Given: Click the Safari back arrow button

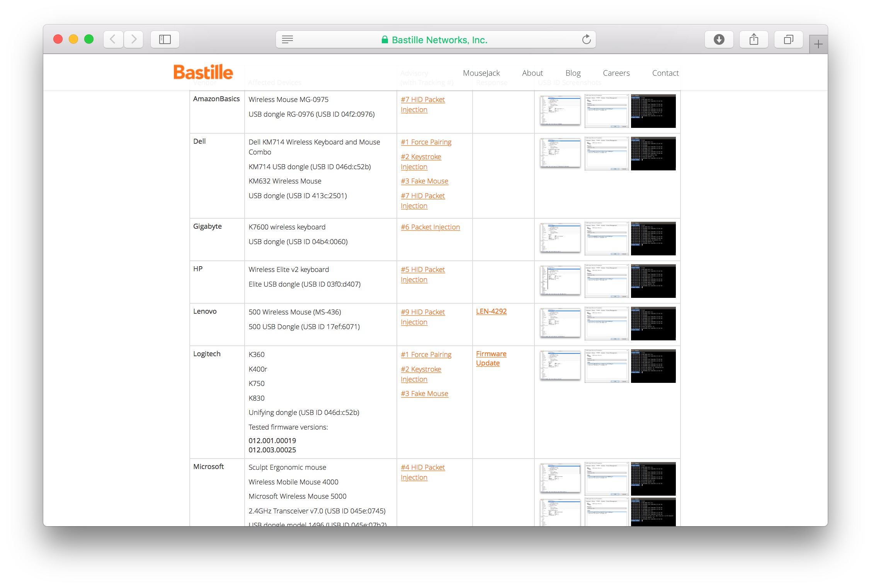Looking at the screenshot, I should point(113,39).
